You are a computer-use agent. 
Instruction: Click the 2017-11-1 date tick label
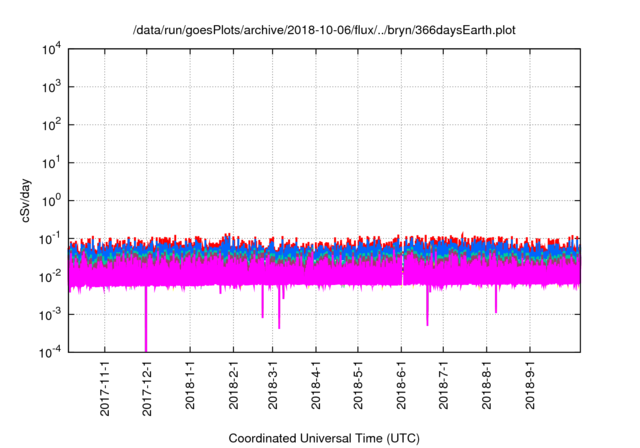tap(106, 386)
